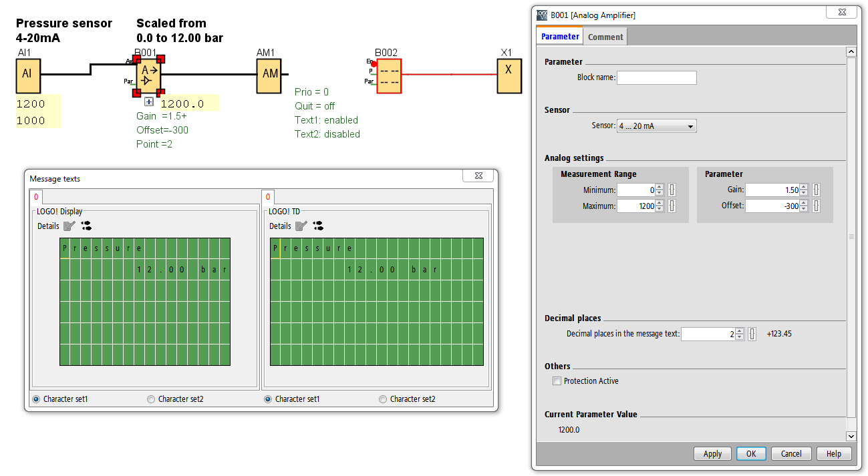Click the AM1 analog flag block
868x476 pixels.
[x=270, y=73]
